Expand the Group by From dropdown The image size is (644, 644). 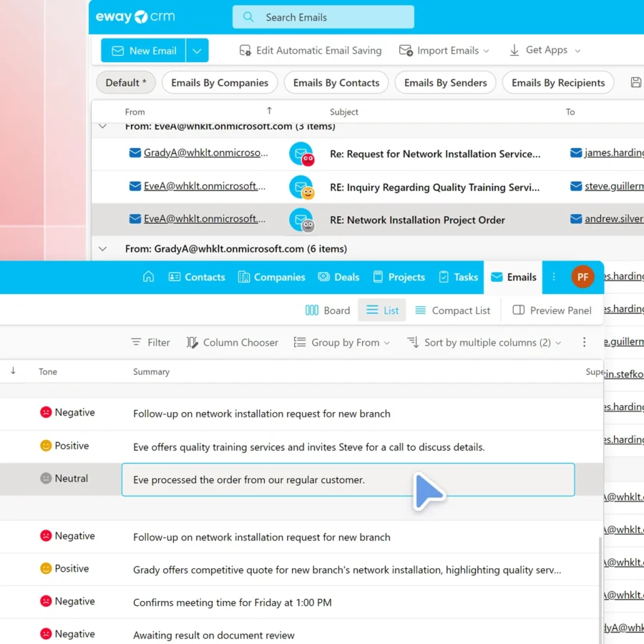[342, 343]
